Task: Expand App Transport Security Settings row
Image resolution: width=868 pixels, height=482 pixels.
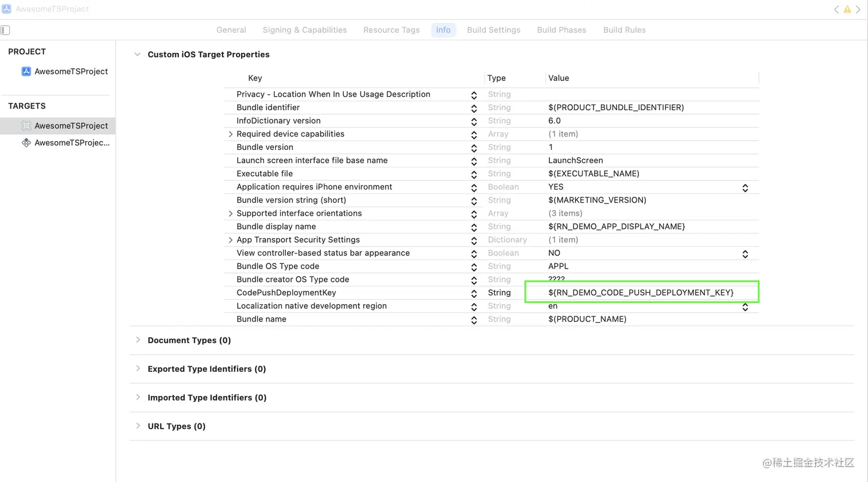Action: tap(230, 240)
